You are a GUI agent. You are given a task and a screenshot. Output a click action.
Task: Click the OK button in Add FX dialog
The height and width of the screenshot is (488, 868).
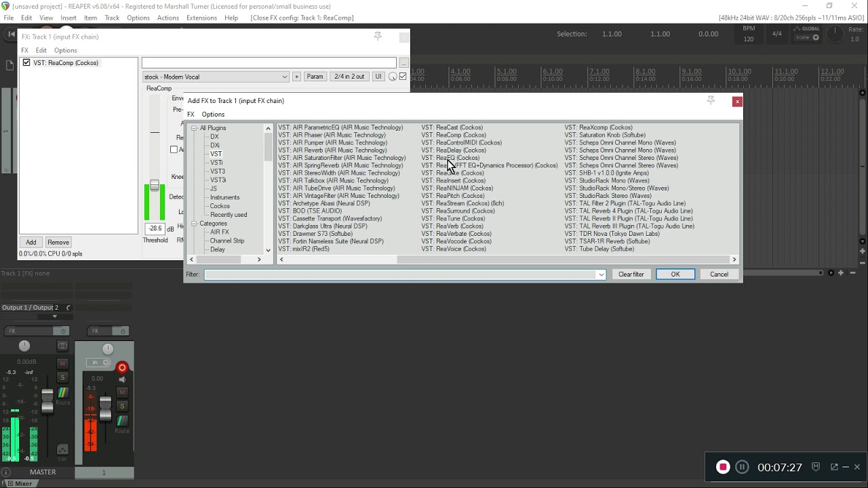click(x=675, y=274)
